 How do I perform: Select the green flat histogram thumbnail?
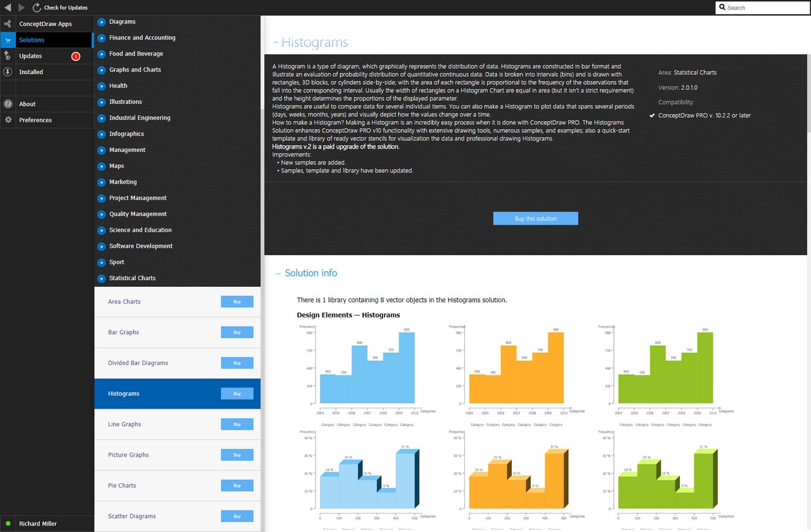coord(666,370)
